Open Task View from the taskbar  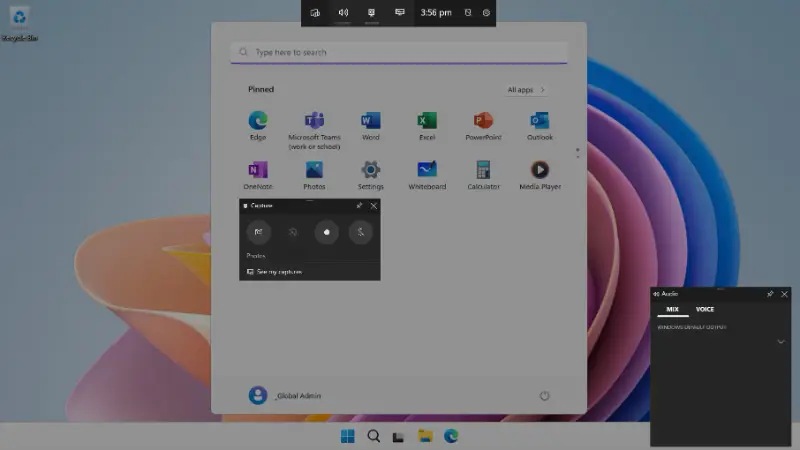point(398,436)
